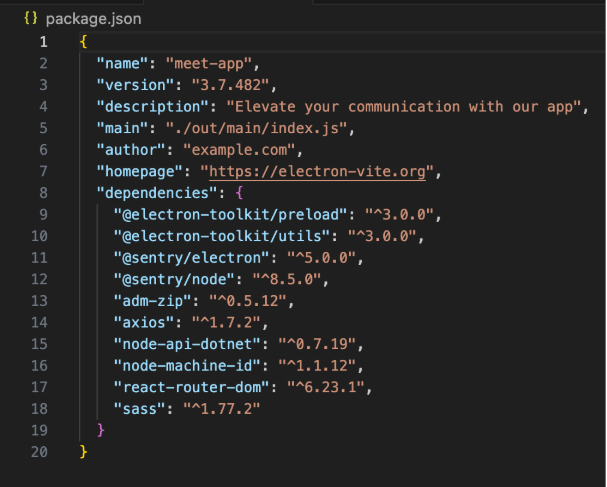Click the "@electron-toolkit/utils" dependency name
This screenshot has width=607, height=487.
222,236
